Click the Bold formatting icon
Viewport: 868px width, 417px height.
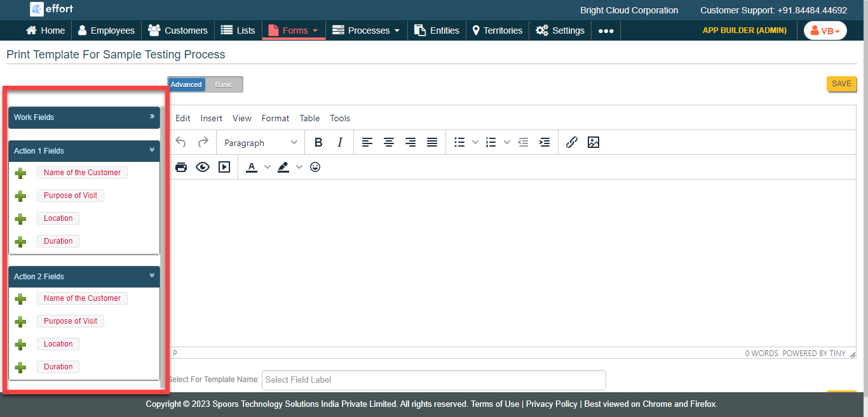pos(318,143)
